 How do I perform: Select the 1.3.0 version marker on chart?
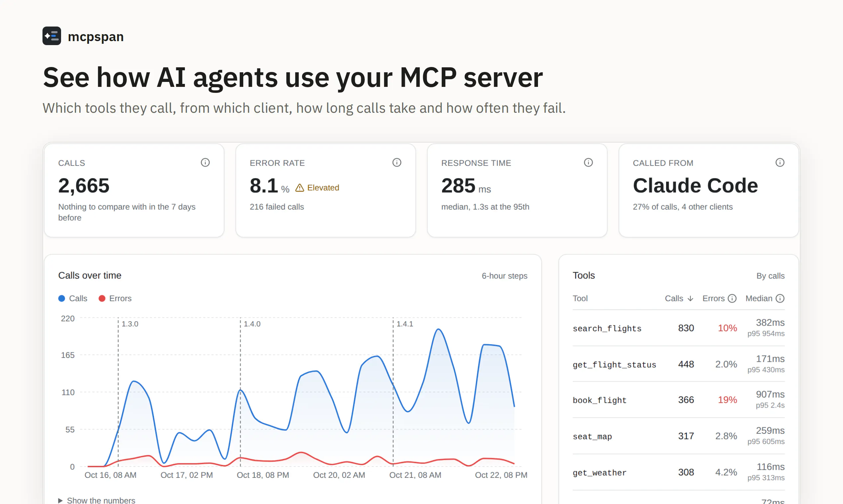(x=130, y=324)
